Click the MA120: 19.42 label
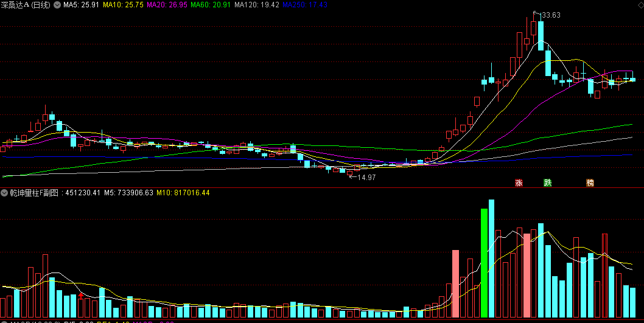The height and width of the screenshot is (323, 644). point(257,5)
